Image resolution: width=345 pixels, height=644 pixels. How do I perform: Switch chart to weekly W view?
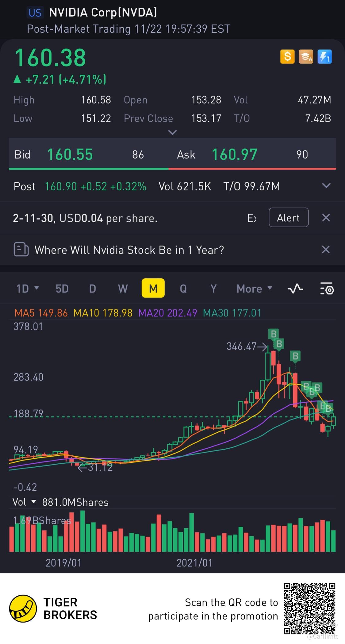[x=123, y=288]
